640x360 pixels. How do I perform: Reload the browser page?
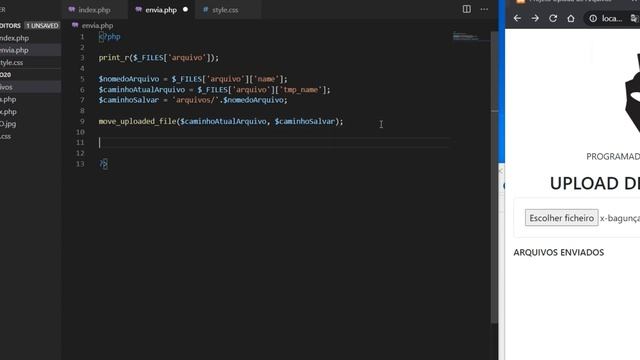553,18
